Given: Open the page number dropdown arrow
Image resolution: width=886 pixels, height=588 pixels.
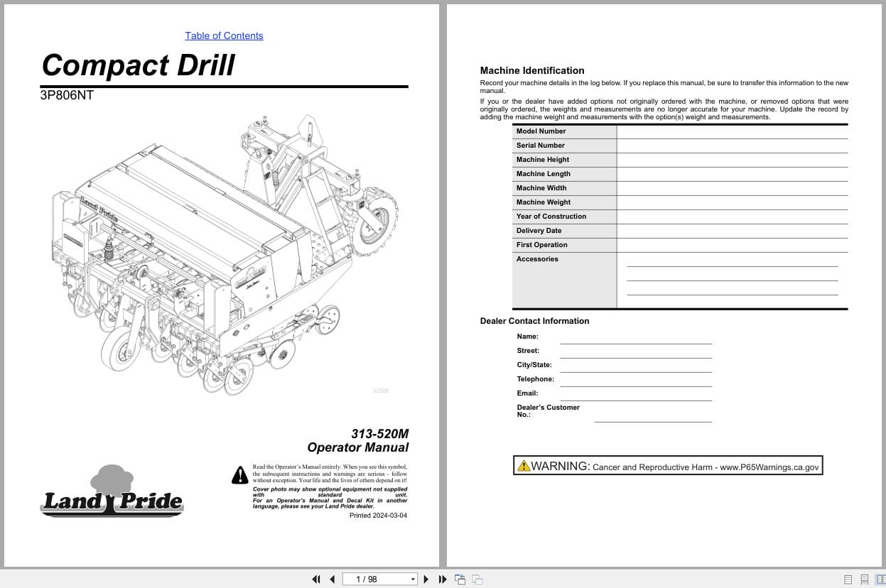Looking at the screenshot, I should coord(413,579).
